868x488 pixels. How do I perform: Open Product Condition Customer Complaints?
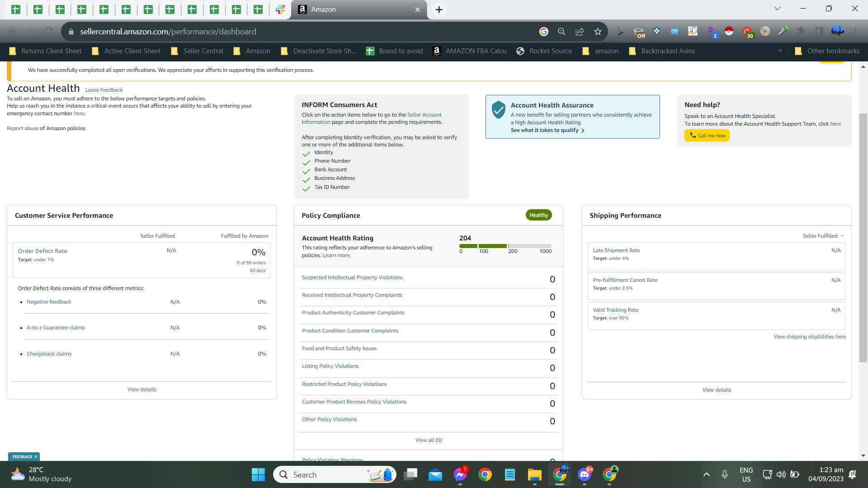[350, 331]
